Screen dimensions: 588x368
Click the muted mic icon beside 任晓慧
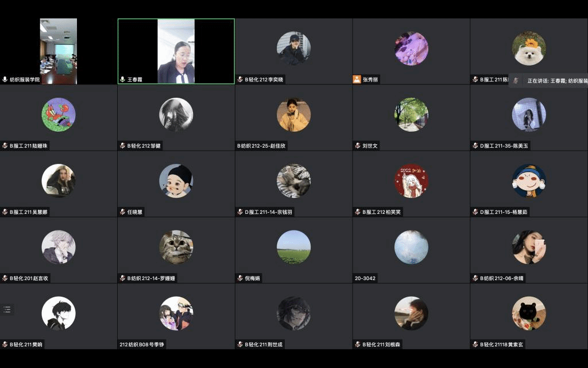click(x=122, y=212)
